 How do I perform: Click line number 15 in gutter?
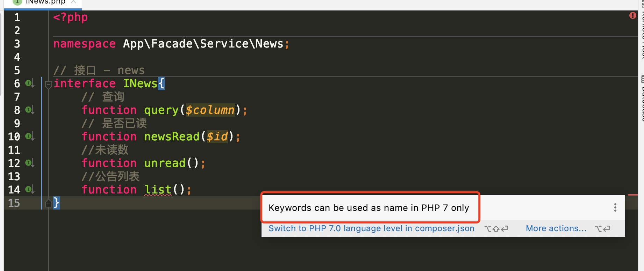click(14, 203)
